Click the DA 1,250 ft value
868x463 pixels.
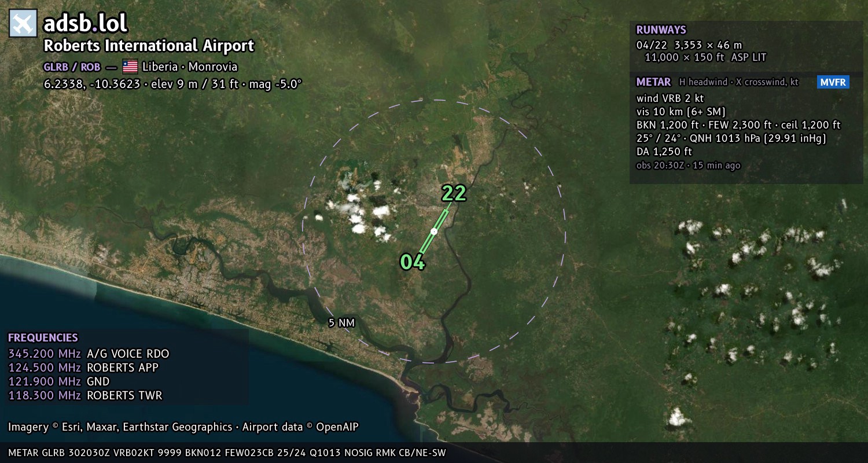click(x=664, y=152)
